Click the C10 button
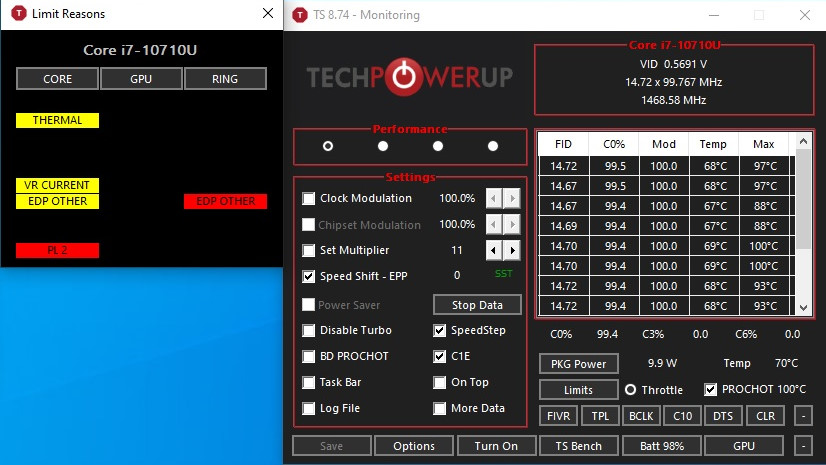Screen dimensions: 826x465 click(683, 416)
